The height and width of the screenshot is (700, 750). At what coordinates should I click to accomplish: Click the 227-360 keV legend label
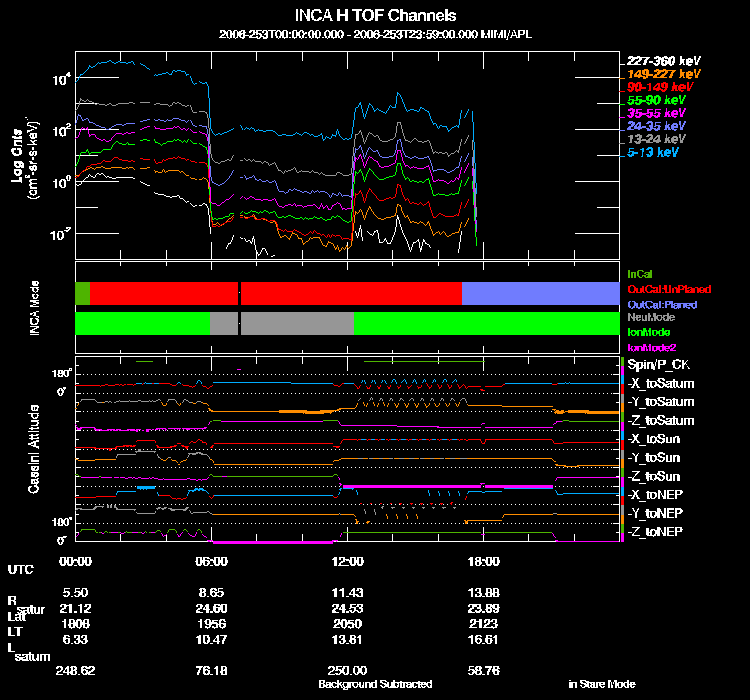pyautogui.click(x=663, y=61)
